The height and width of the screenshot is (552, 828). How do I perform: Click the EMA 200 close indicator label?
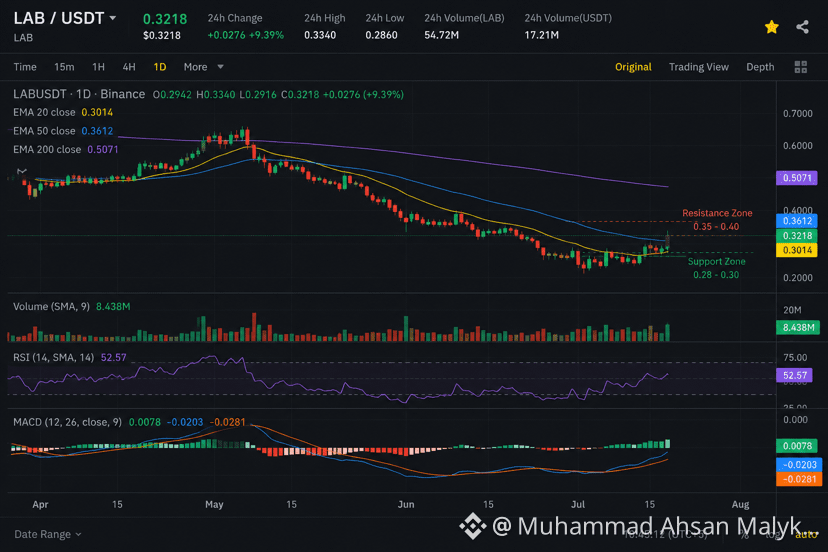pos(47,149)
